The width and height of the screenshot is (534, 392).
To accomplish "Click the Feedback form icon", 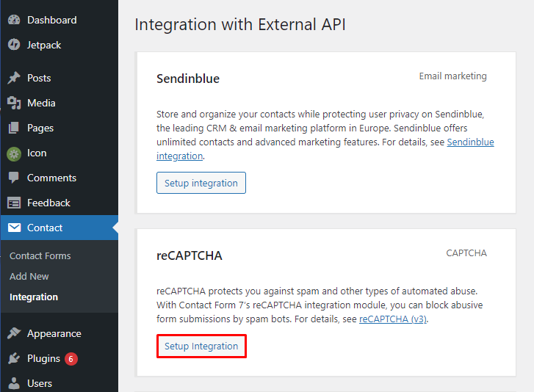I will pyautogui.click(x=14, y=203).
